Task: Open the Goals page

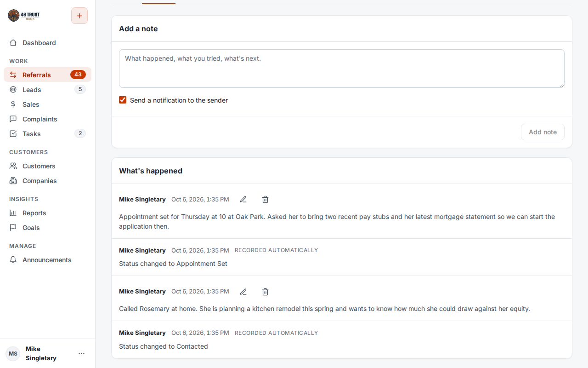Action: point(47,228)
